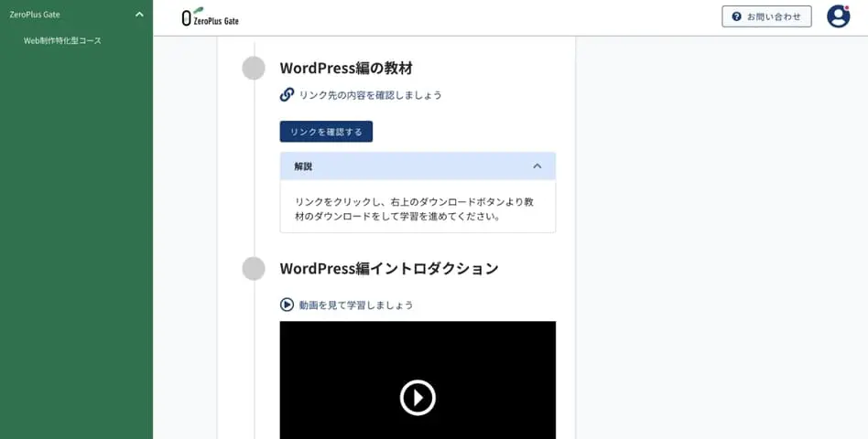Select ZeroPlus Gate sidebar heading
The height and width of the screenshot is (439, 868).
35,15
